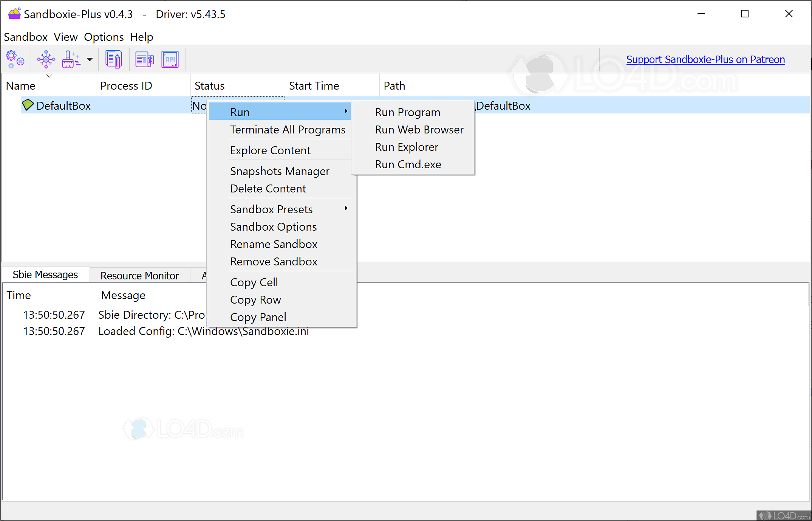Click the Name column sort indicator
Viewport: 812px width, 521px height.
tap(49, 76)
